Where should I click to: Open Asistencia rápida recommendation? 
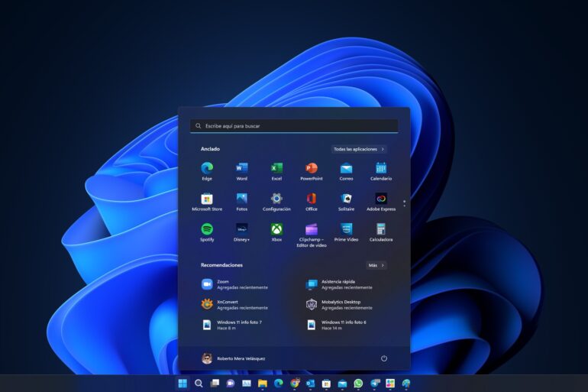click(x=339, y=284)
